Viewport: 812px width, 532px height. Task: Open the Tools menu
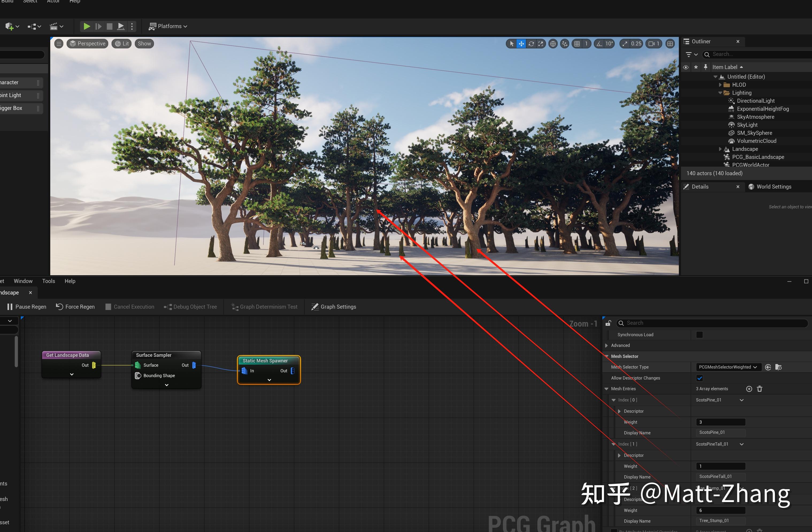pyautogui.click(x=48, y=281)
